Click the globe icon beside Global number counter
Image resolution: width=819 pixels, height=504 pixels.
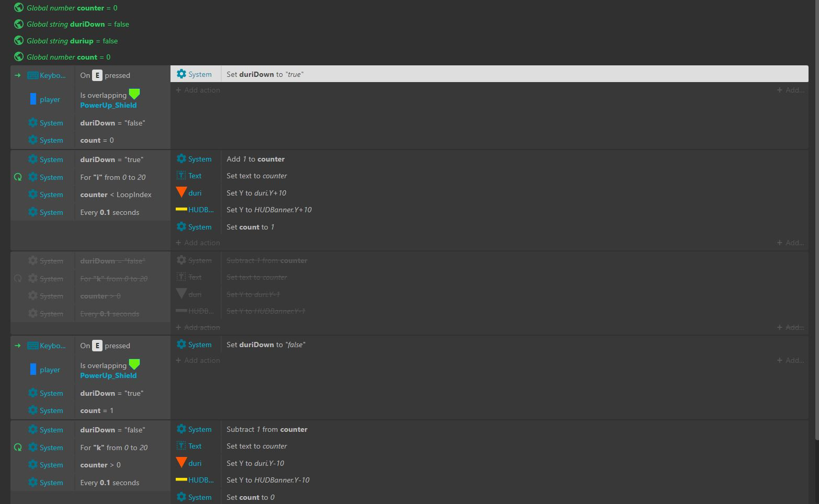19,8
